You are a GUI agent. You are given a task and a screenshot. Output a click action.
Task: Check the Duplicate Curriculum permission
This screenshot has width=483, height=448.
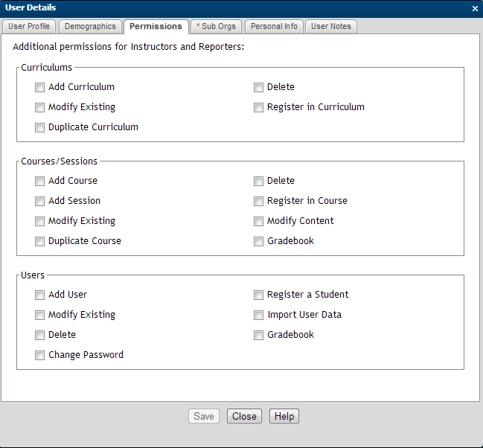pyautogui.click(x=40, y=127)
